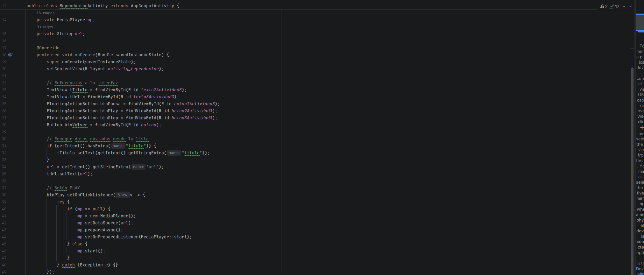Click the comment "Botón PLAY"
Viewport: 644px width, 275px height.
[x=63, y=188]
